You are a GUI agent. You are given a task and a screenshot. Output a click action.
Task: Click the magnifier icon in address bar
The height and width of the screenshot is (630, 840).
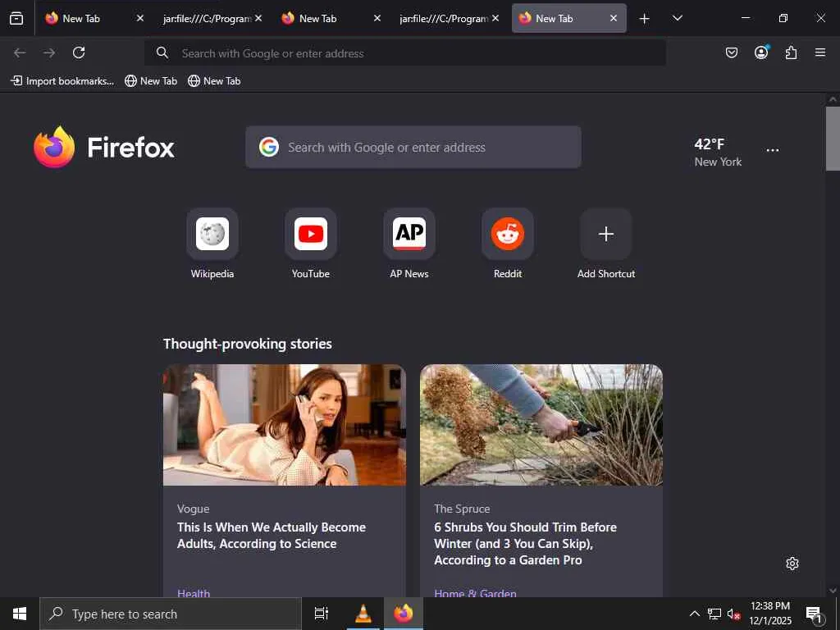click(162, 52)
